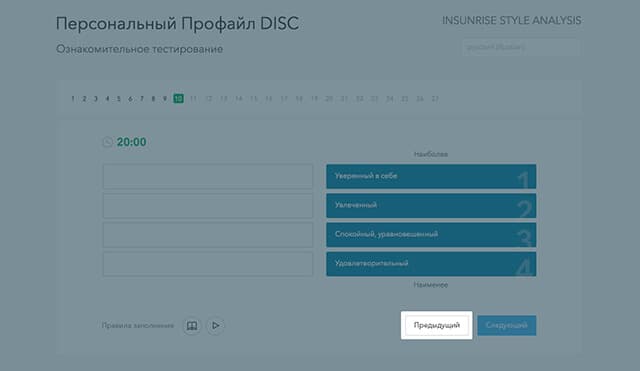Click the 'Правила заполнения' label
The height and width of the screenshot is (371, 640).
138,326
